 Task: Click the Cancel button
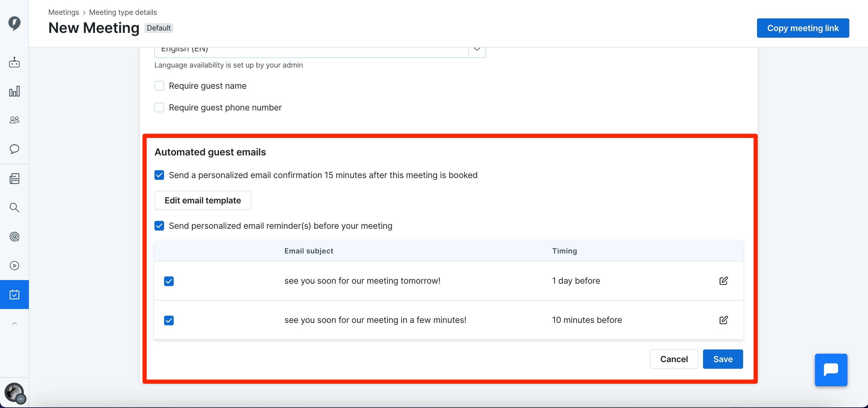pos(673,359)
